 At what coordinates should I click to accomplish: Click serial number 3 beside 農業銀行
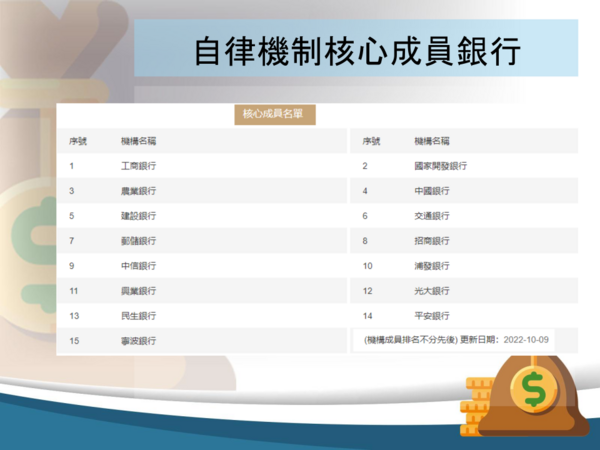tap(72, 191)
